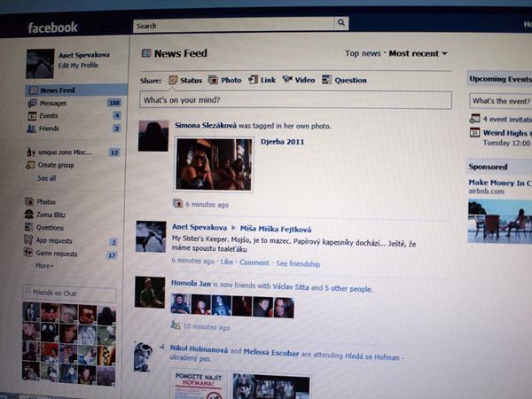Viewport: 532px width, 399px height.
Task: Select News Feed in left sidebar
Action: coord(76,90)
